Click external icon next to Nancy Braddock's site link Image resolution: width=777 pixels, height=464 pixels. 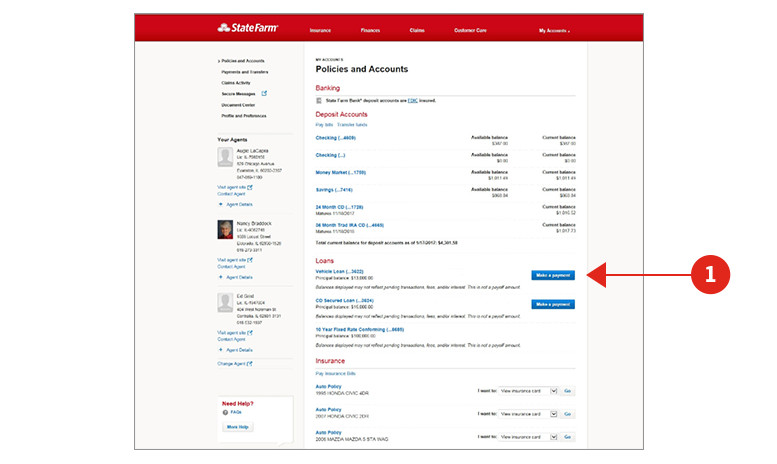click(x=250, y=260)
